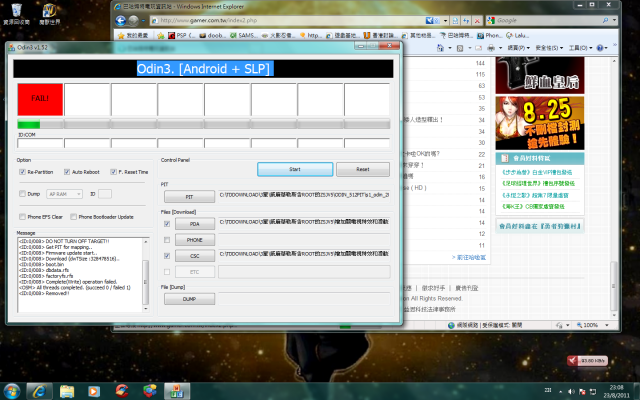The width and height of the screenshot is (640, 400).
Task: Go back in Internet Explorer
Action: click(x=120, y=20)
